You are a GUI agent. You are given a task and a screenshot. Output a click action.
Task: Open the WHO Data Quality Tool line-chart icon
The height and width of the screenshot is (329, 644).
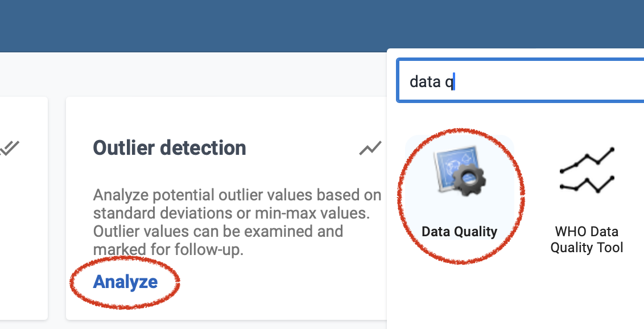pos(587,170)
